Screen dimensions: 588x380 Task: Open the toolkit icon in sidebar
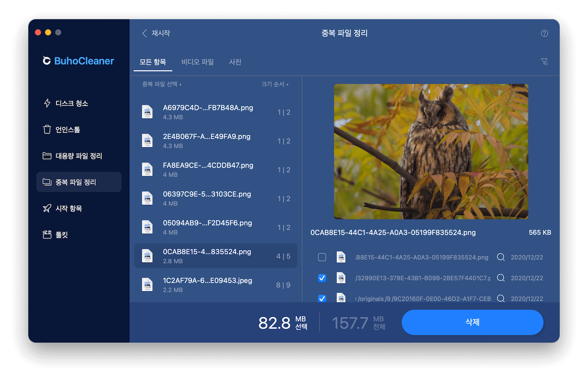(x=47, y=235)
